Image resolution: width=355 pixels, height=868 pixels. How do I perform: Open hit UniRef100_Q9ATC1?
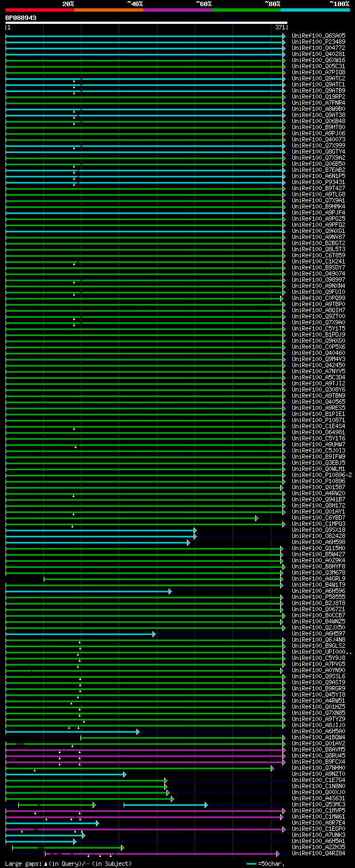pos(318,84)
